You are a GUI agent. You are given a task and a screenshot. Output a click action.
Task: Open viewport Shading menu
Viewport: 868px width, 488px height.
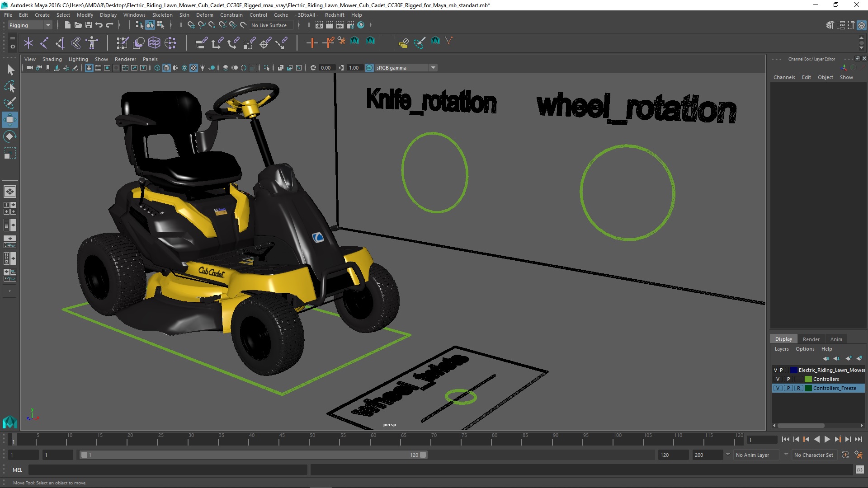(52, 59)
